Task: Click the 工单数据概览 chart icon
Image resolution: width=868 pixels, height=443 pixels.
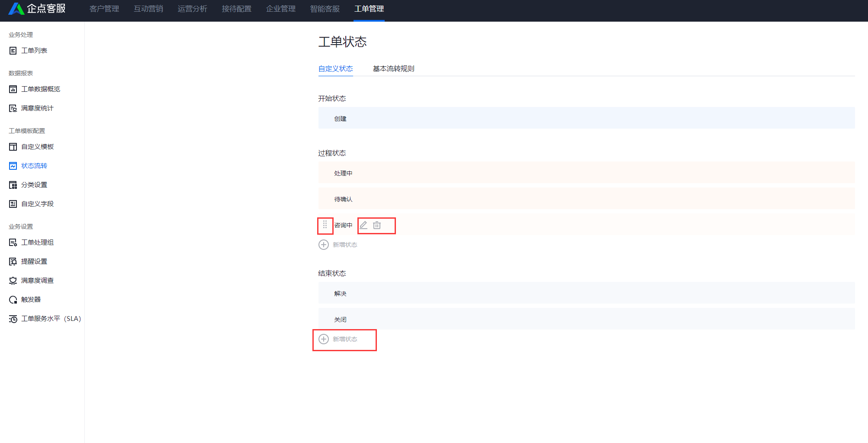Action: [13, 89]
